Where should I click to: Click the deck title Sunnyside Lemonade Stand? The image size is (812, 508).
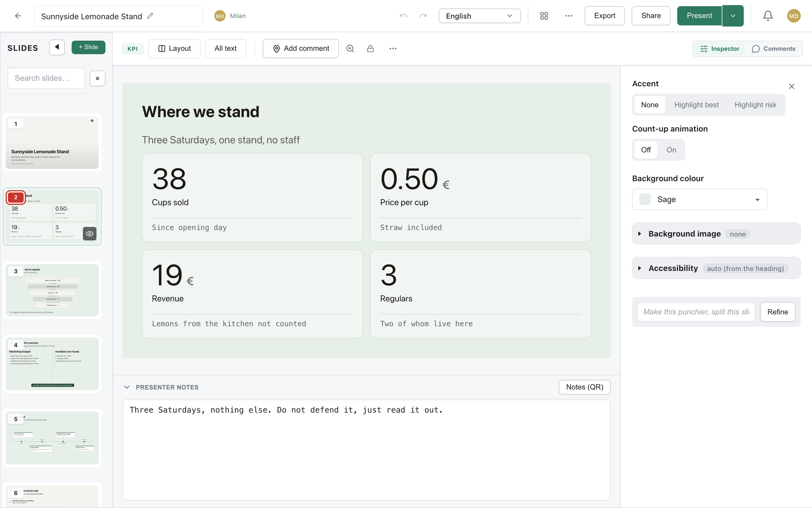tap(91, 16)
